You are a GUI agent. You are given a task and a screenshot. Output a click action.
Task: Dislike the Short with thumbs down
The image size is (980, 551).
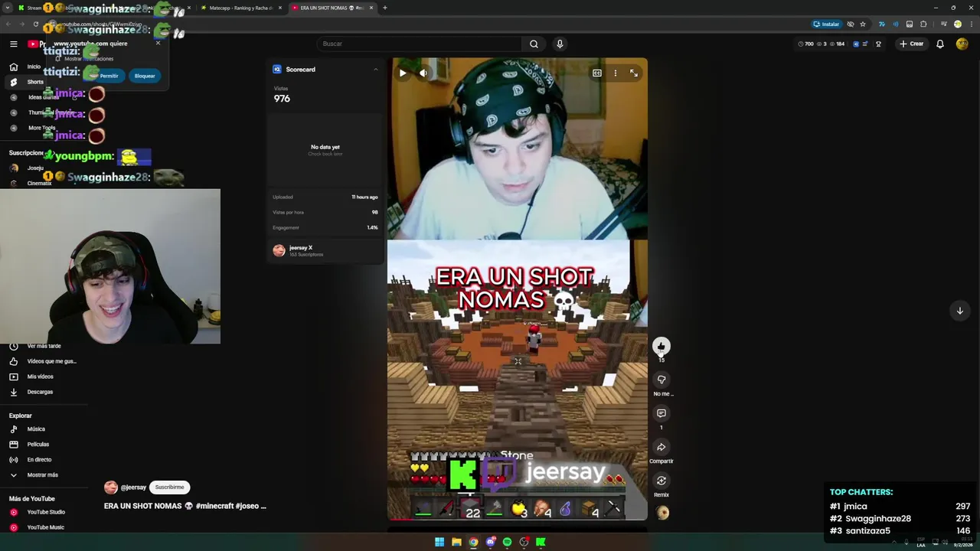coord(661,380)
